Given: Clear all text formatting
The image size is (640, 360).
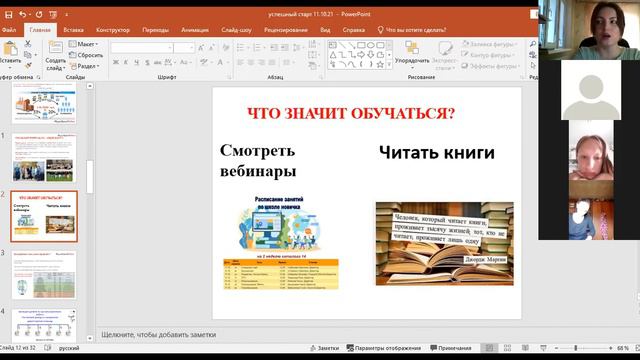Looking at the screenshot, I should click(226, 48).
